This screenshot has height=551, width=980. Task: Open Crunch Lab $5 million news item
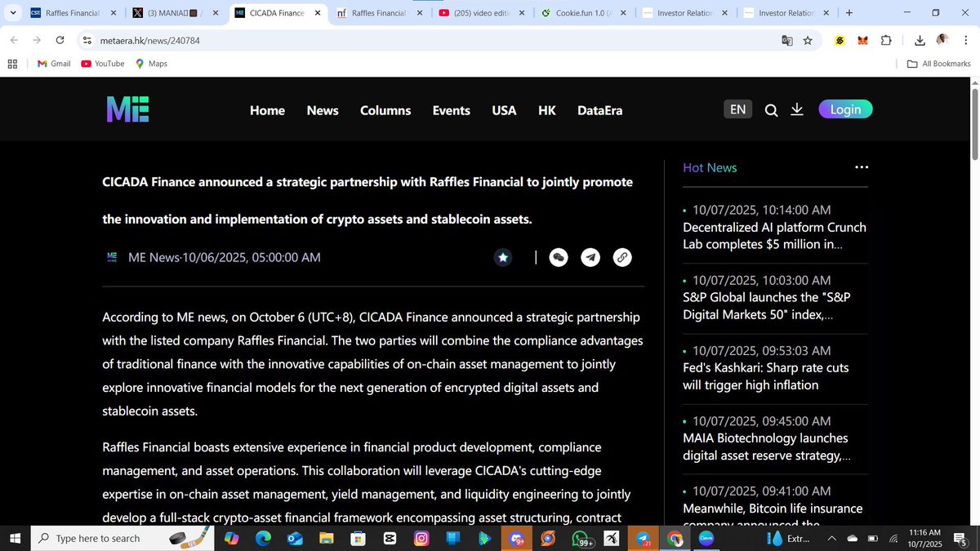coord(774,235)
